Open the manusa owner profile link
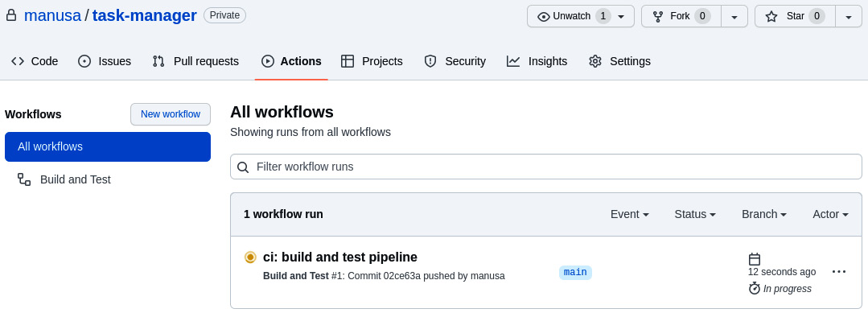 click(x=52, y=15)
